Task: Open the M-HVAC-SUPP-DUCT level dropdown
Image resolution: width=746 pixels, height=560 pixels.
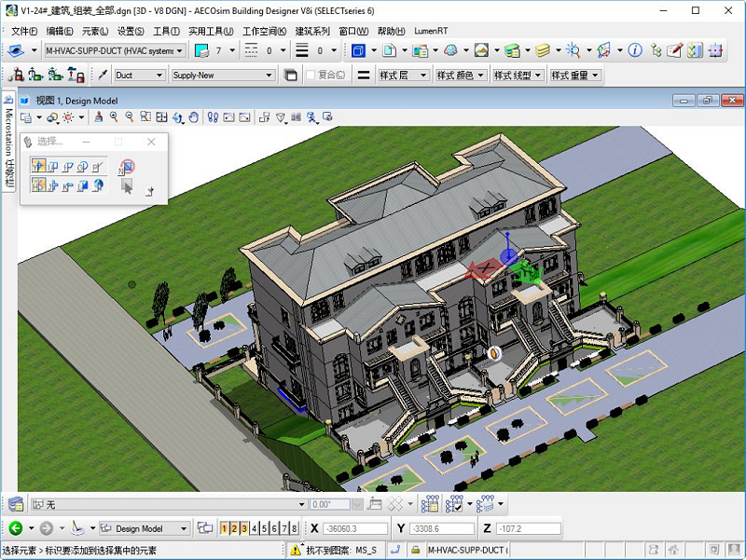Action: click(x=114, y=50)
